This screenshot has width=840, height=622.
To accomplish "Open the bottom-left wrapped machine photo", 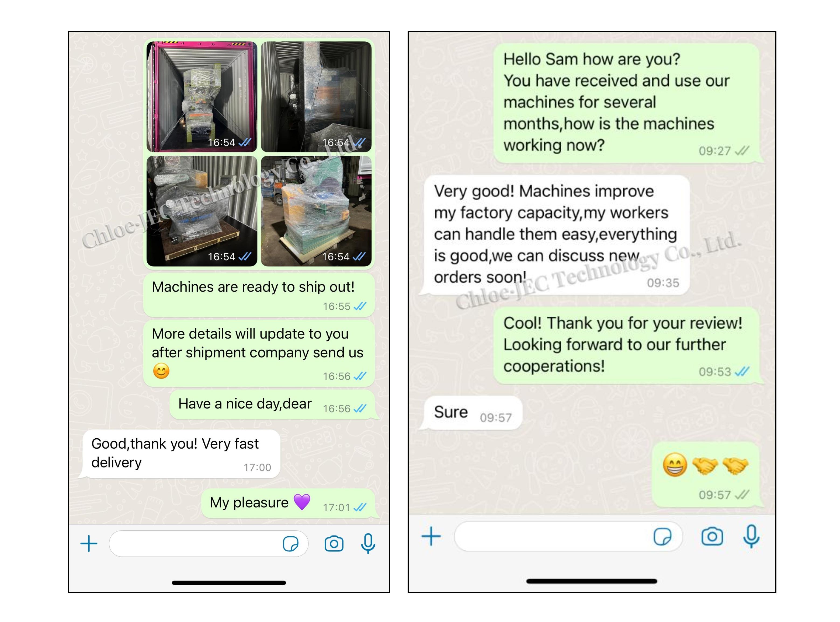I will click(x=202, y=211).
